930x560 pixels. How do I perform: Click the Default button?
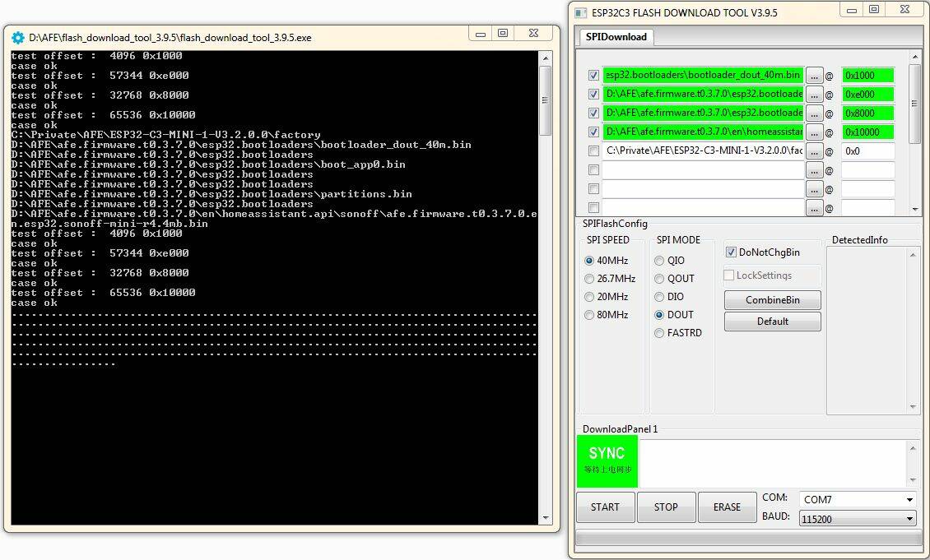772,322
